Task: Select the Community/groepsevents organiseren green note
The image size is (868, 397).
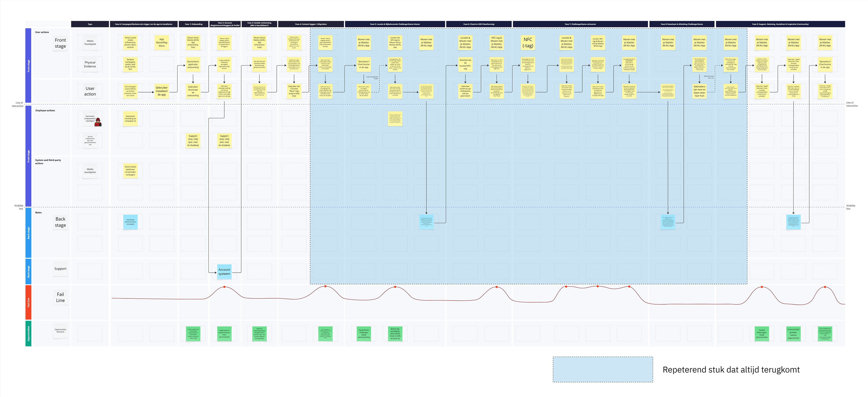Action: tap(793, 334)
